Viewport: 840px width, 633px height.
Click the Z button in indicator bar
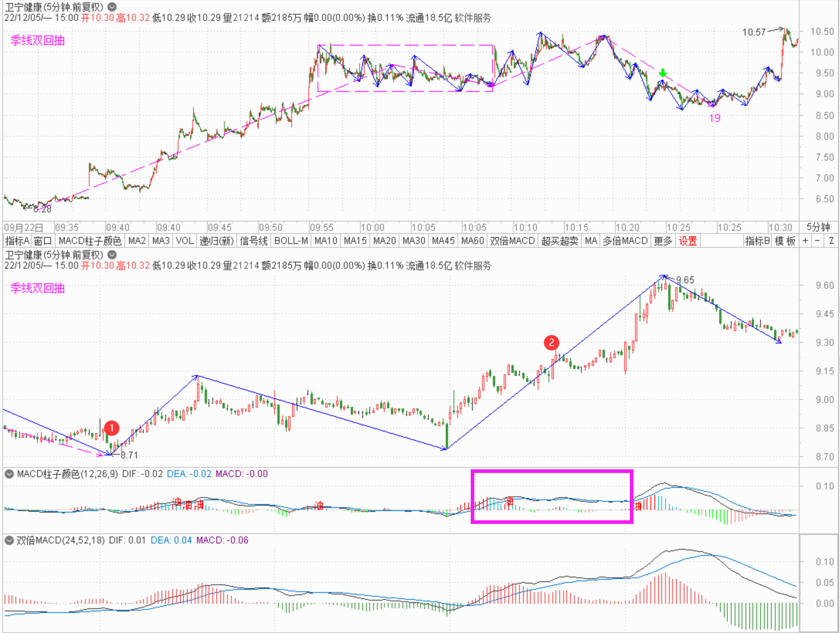click(x=831, y=241)
